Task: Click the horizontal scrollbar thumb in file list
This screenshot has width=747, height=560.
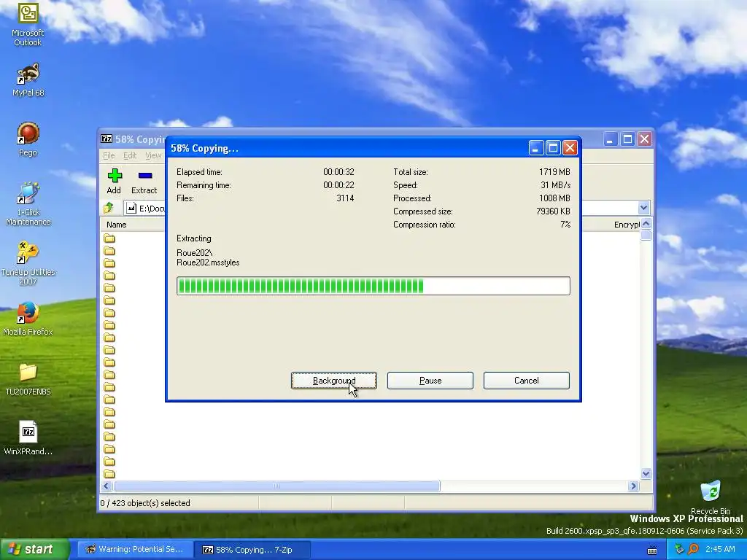Action: pos(276,486)
